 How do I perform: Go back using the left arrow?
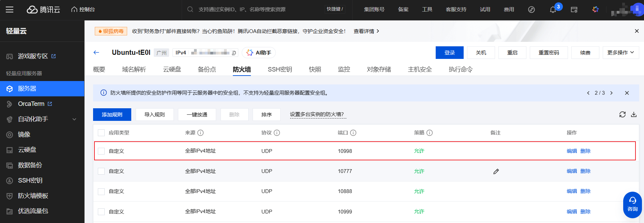tap(96, 52)
